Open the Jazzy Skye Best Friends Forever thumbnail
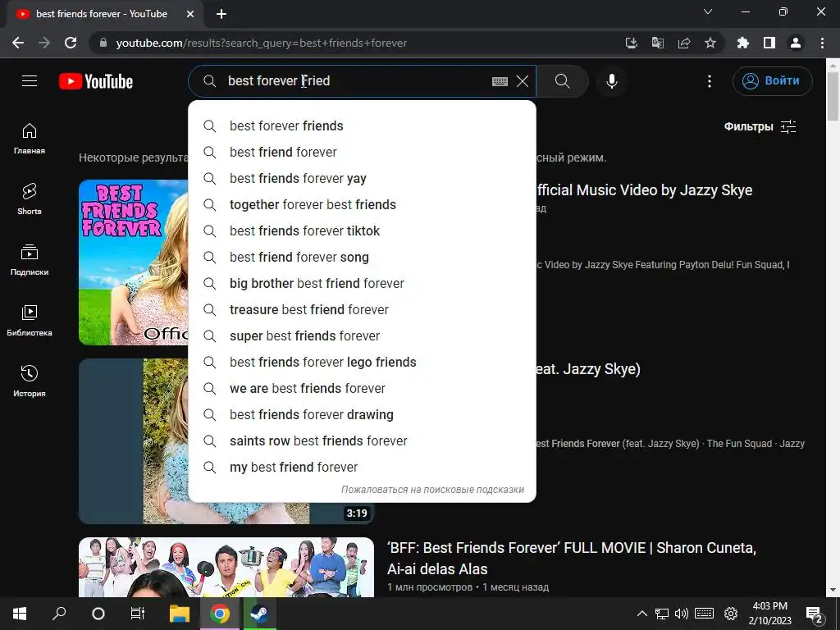This screenshot has height=630, width=840. [x=134, y=262]
